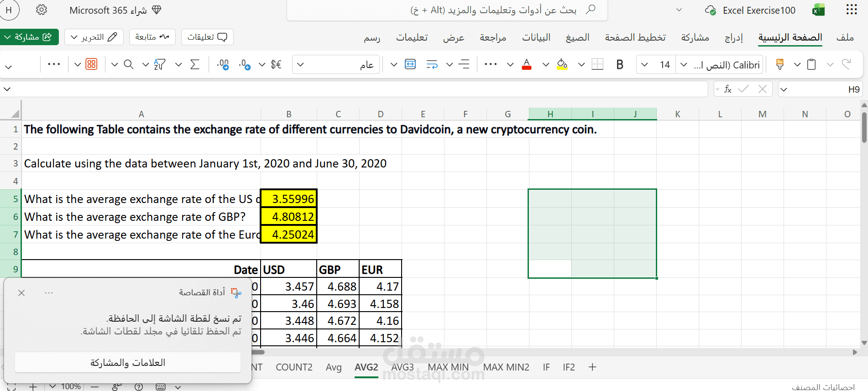Click the zoom out minus button
The height and width of the screenshot is (391, 868).
[x=95, y=387]
